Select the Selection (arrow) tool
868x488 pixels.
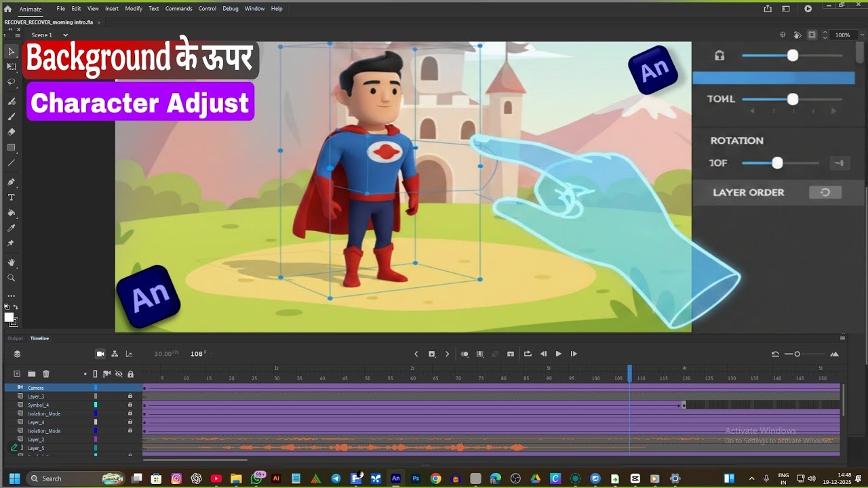pyautogui.click(x=11, y=52)
